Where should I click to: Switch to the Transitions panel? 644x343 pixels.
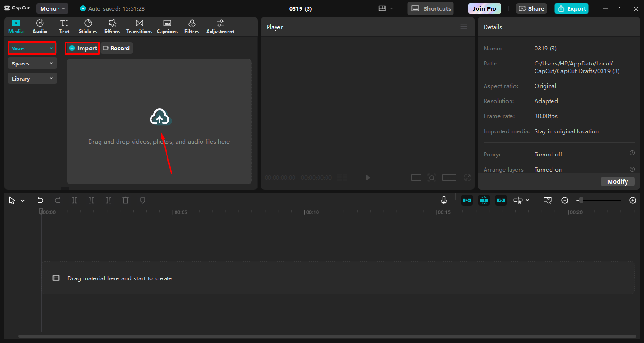139,26
